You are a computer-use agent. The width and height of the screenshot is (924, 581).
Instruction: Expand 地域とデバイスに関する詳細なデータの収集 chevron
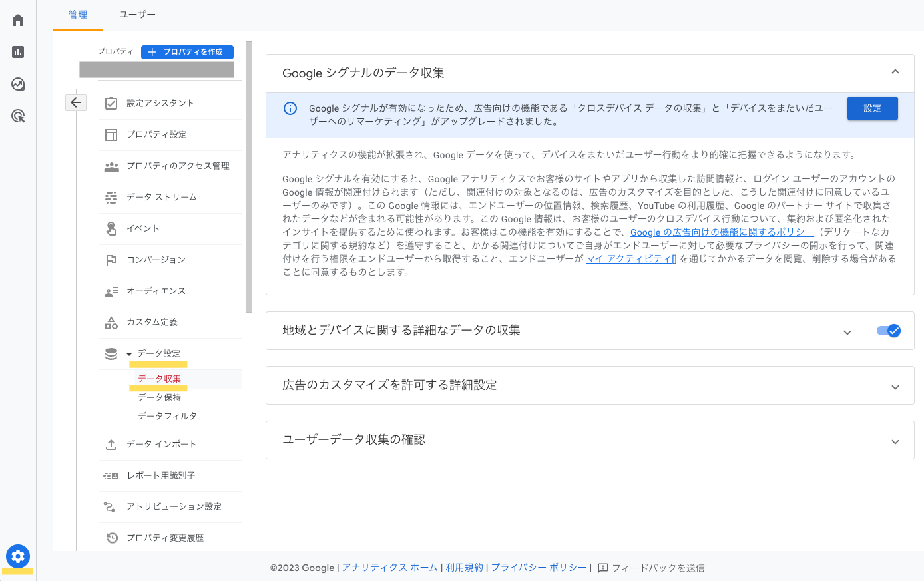coord(847,332)
